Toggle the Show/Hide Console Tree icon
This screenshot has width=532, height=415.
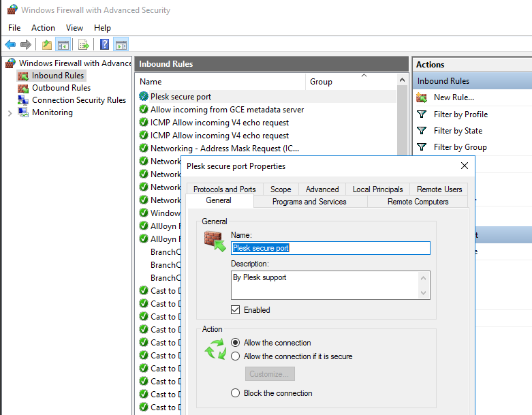pyautogui.click(x=63, y=44)
